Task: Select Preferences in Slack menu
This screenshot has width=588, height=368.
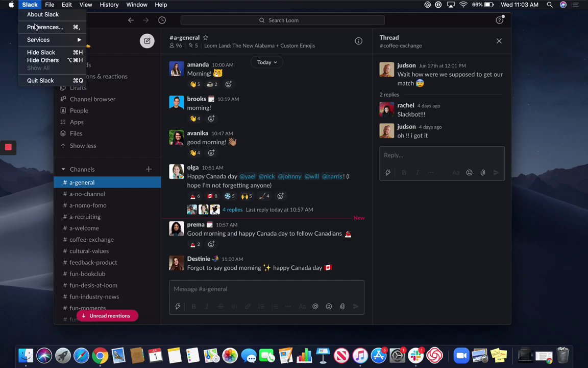Action: (x=53, y=27)
